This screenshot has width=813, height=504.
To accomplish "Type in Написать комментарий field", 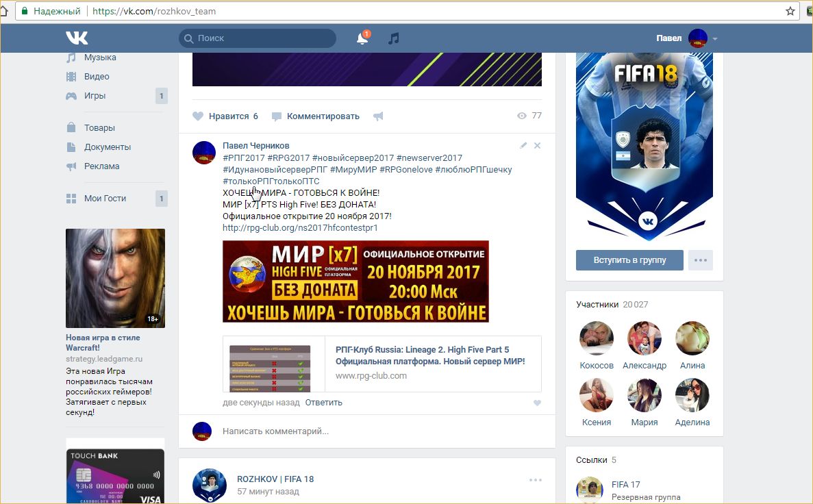I will coord(370,431).
